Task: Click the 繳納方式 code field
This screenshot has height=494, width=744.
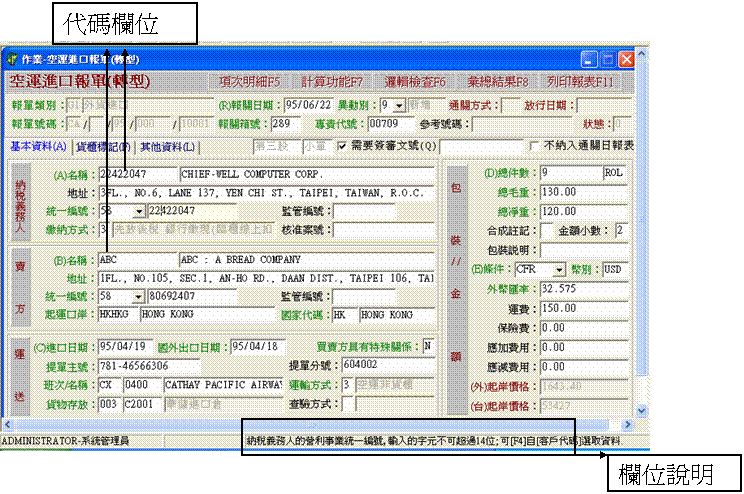Action: click(104, 230)
